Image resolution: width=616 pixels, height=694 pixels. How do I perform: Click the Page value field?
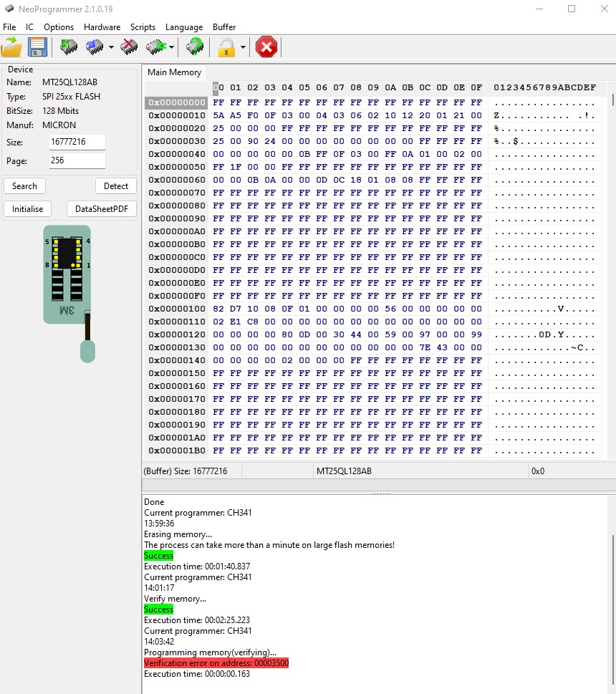[x=77, y=160]
